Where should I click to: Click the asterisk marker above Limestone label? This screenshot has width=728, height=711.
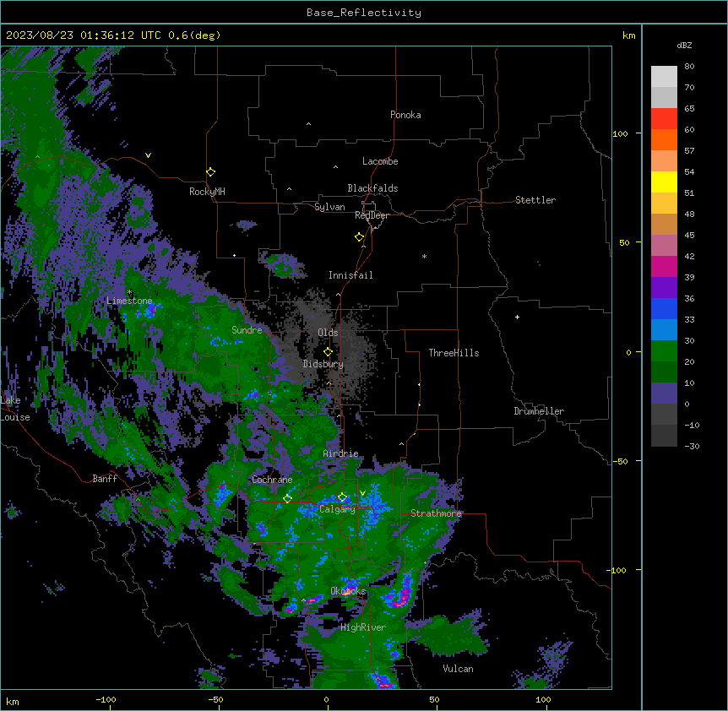129,292
